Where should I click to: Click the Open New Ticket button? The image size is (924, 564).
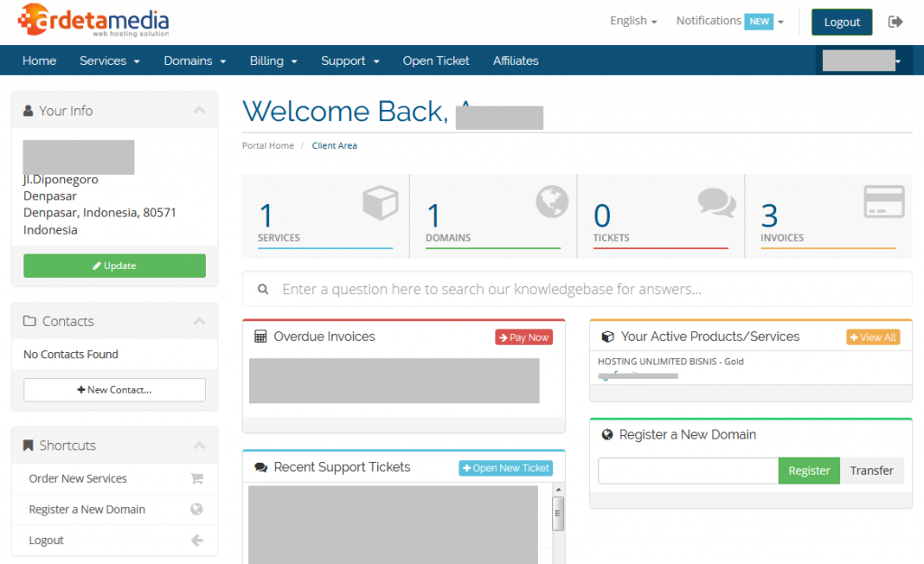(505, 468)
